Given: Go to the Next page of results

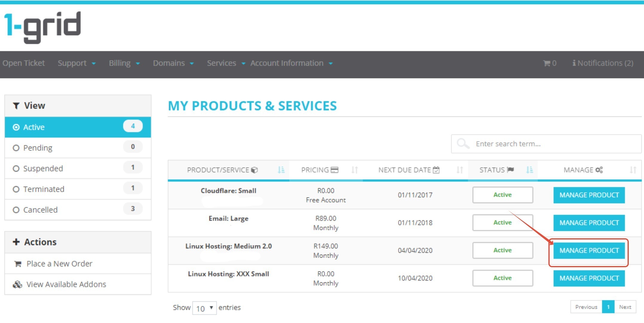Looking at the screenshot, I should (625, 307).
